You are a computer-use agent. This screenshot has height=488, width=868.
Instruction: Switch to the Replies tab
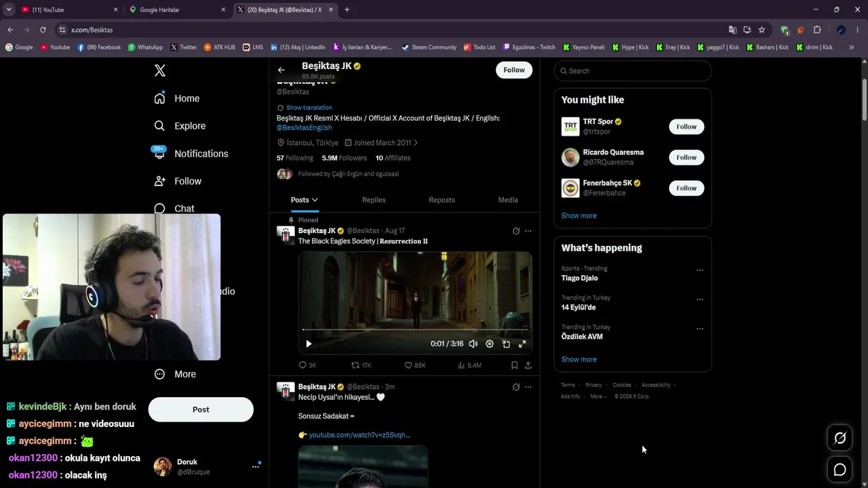pos(374,200)
